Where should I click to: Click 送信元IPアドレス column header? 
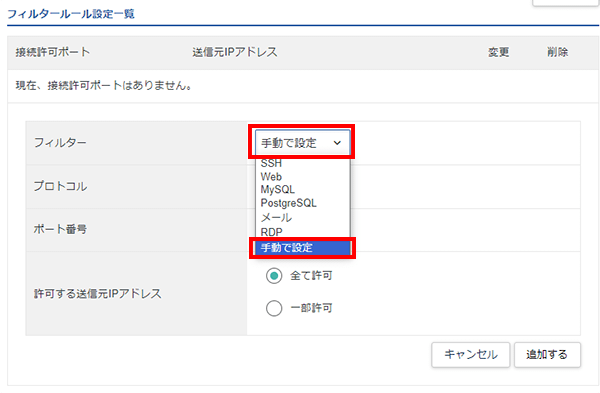coord(235,52)
